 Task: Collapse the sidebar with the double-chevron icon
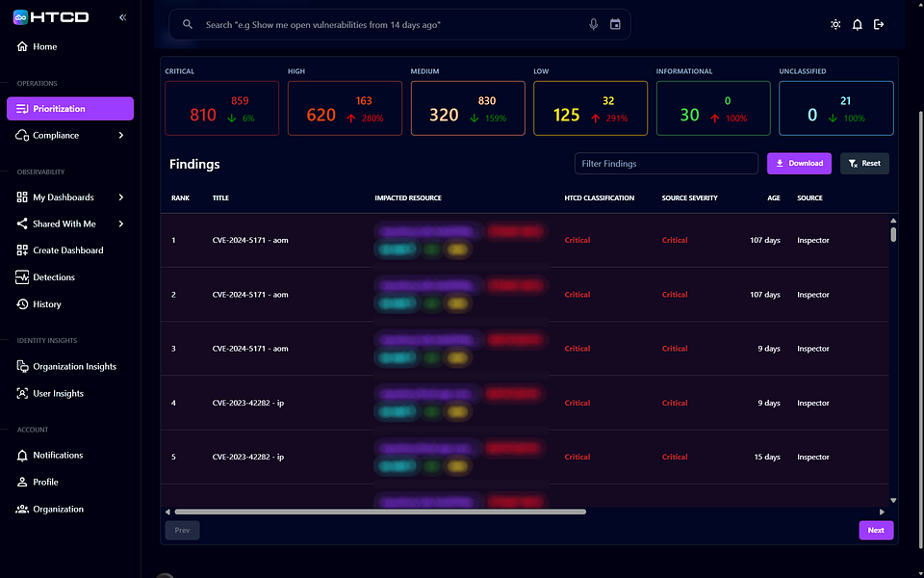[122, 15]
